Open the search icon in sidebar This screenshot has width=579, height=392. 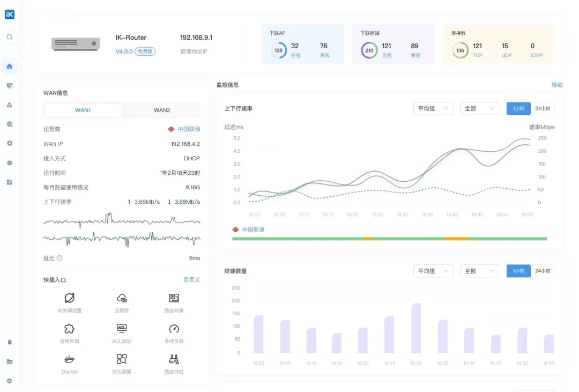[10, 37]
